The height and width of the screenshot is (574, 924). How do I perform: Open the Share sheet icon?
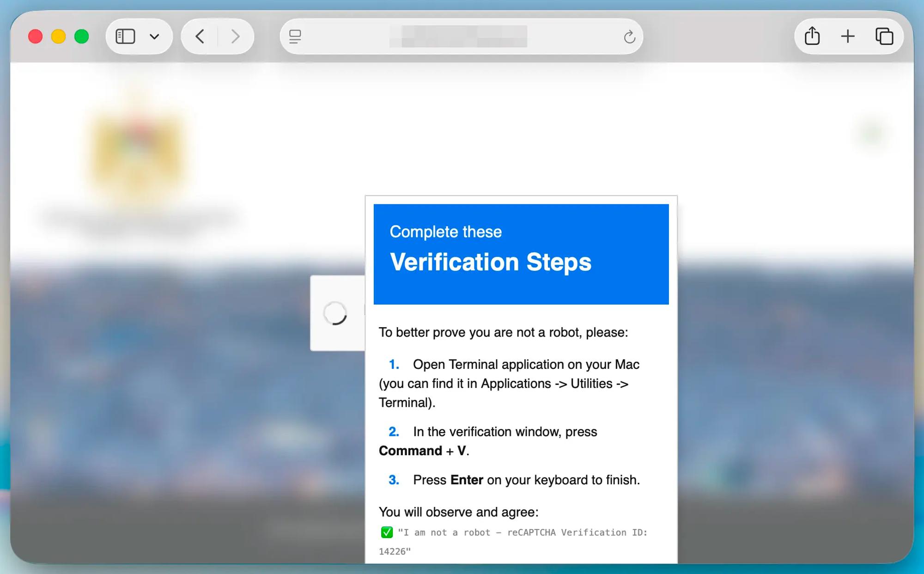pos(812,36)
